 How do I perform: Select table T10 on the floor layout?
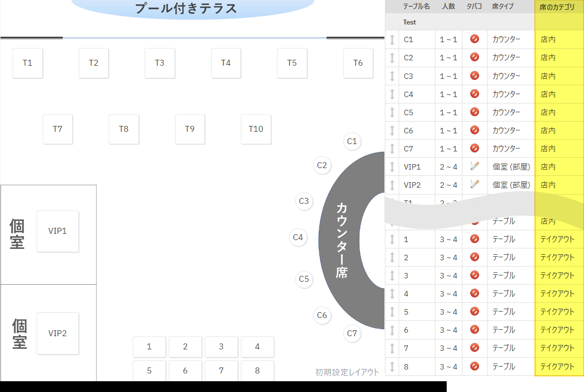256,129
